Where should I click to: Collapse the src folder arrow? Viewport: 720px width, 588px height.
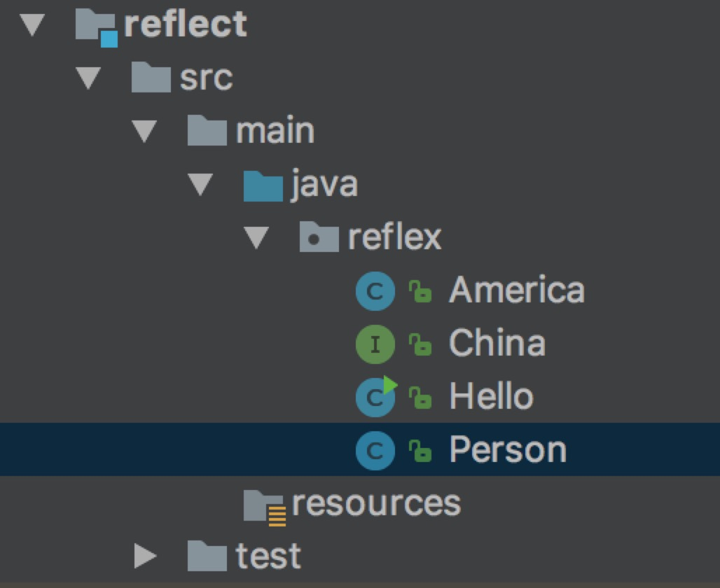pos(88,78)
